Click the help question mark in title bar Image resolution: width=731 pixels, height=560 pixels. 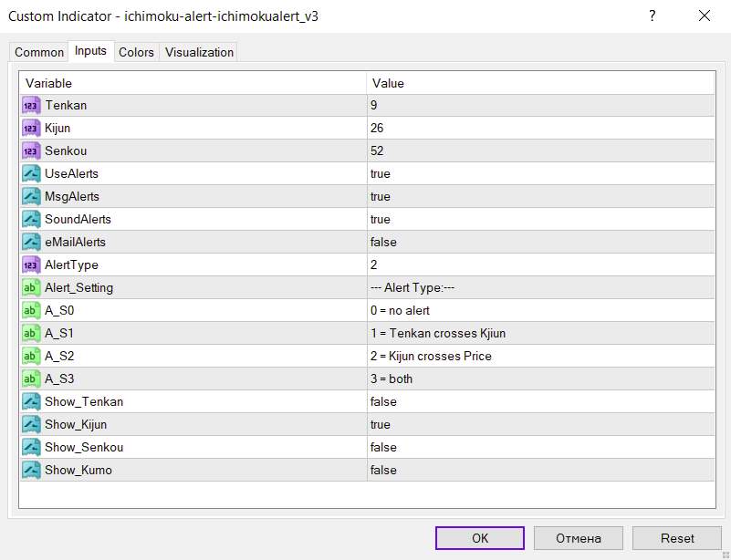point(653,16)
